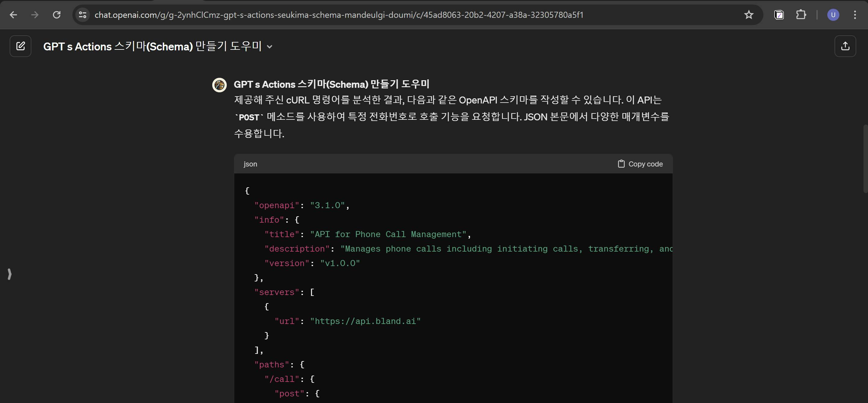Reload the current page
868x403 pixels.
point(57,15)
